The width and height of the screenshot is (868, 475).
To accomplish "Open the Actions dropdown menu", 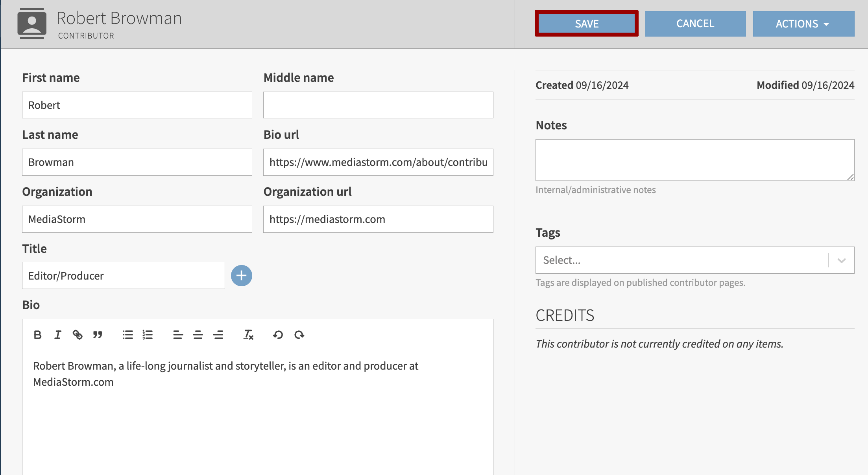I will 803,24.
